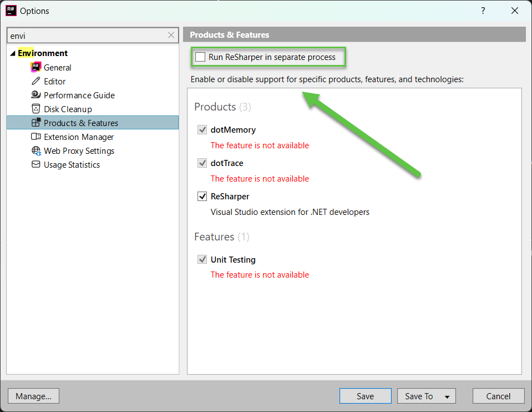Image resolution: width=532 pixels, height=412 pixels.
Task: Click the Products & Features blocks icon
Action: (x=36, y=123)
